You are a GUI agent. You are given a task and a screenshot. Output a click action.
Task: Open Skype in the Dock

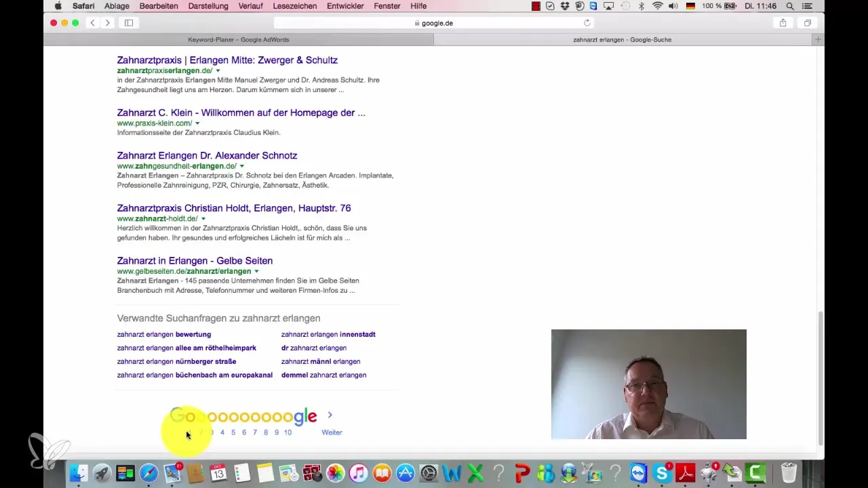tap(663, 473)
